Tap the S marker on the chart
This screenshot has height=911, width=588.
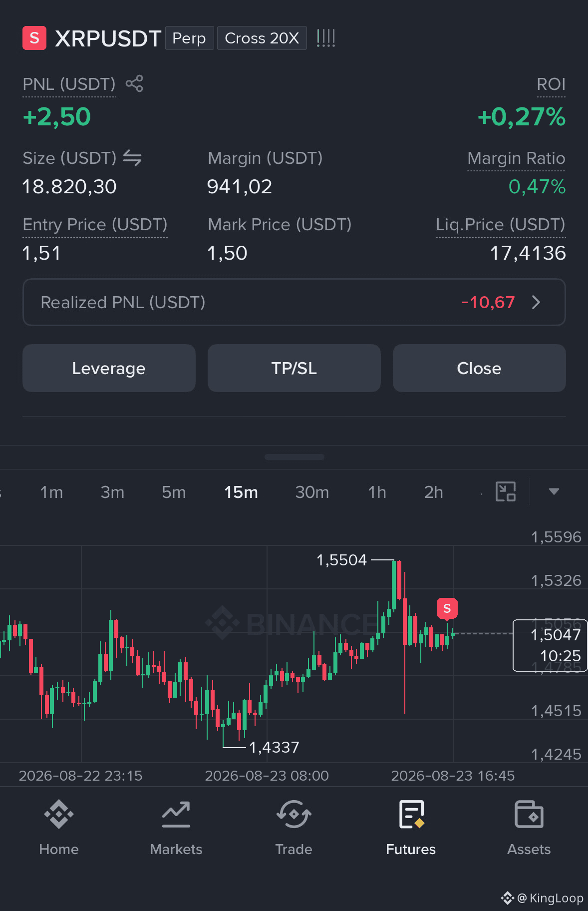(x=447, y=608)
